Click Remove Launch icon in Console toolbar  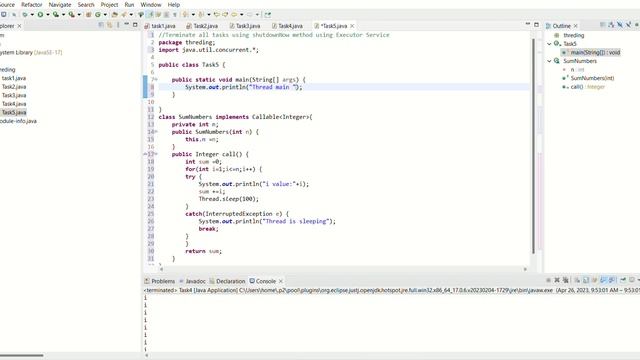(557, 280)
